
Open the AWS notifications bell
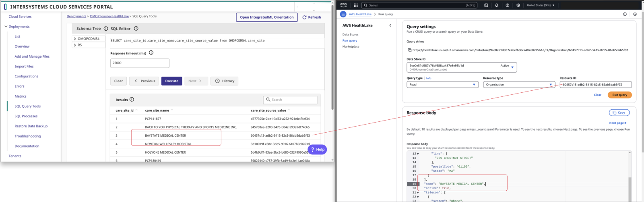(x=497, y=5)
